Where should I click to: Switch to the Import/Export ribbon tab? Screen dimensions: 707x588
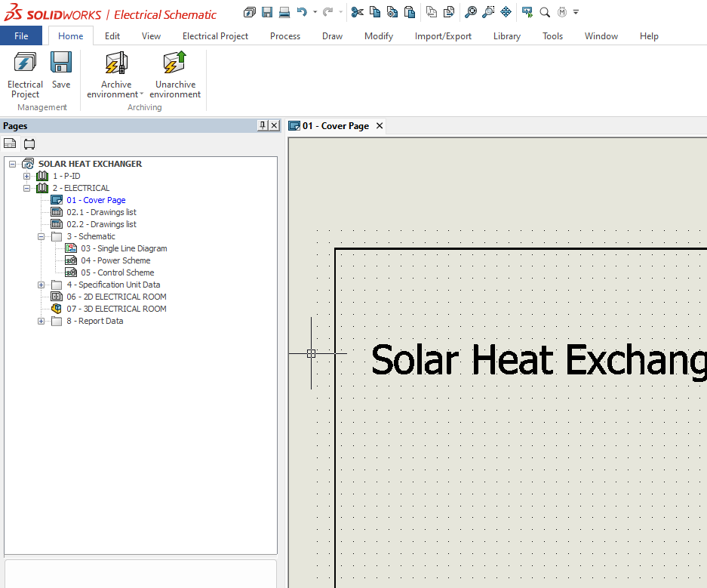443,36
